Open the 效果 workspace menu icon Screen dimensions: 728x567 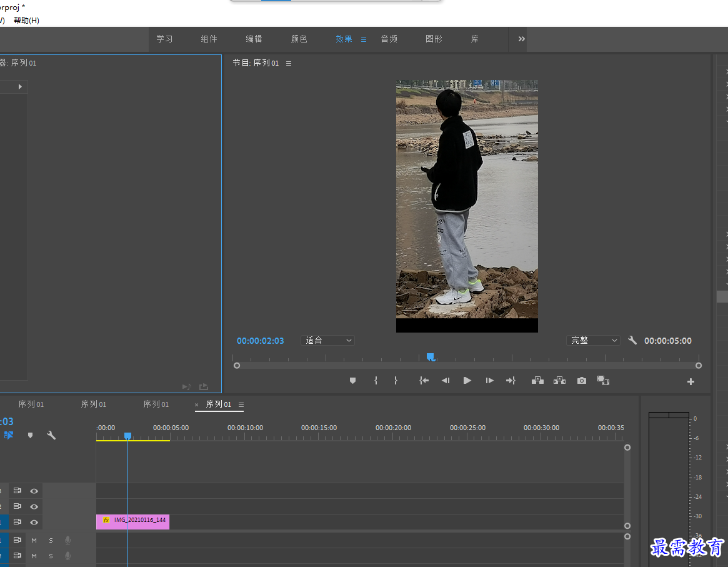click(x=364, y=39)
